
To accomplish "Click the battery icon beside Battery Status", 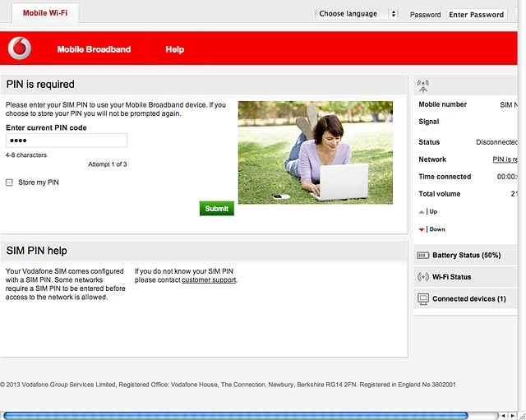I will (422, 256).
